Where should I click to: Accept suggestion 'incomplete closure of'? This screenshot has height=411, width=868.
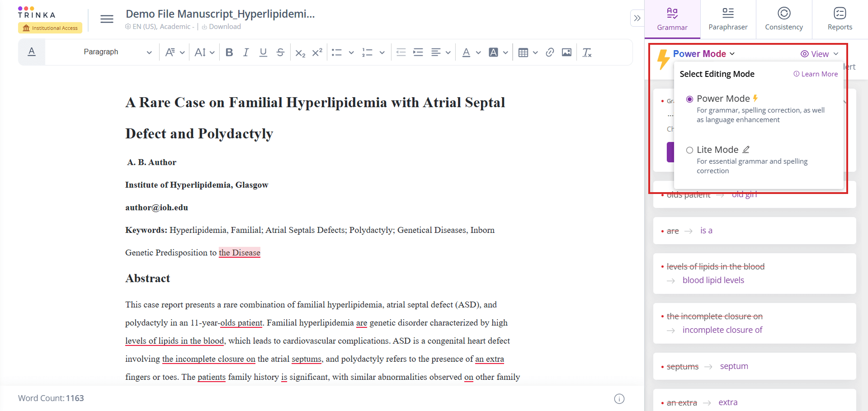[x=722, y=330]
